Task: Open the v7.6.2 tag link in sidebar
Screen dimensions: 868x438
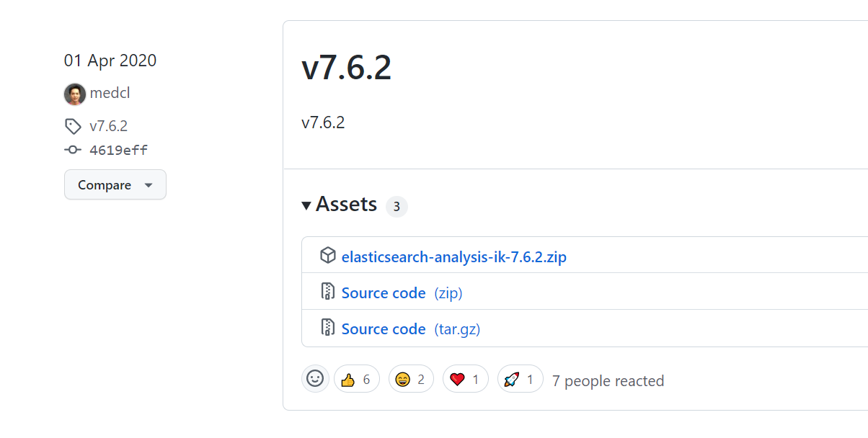Action: (108, 126)
